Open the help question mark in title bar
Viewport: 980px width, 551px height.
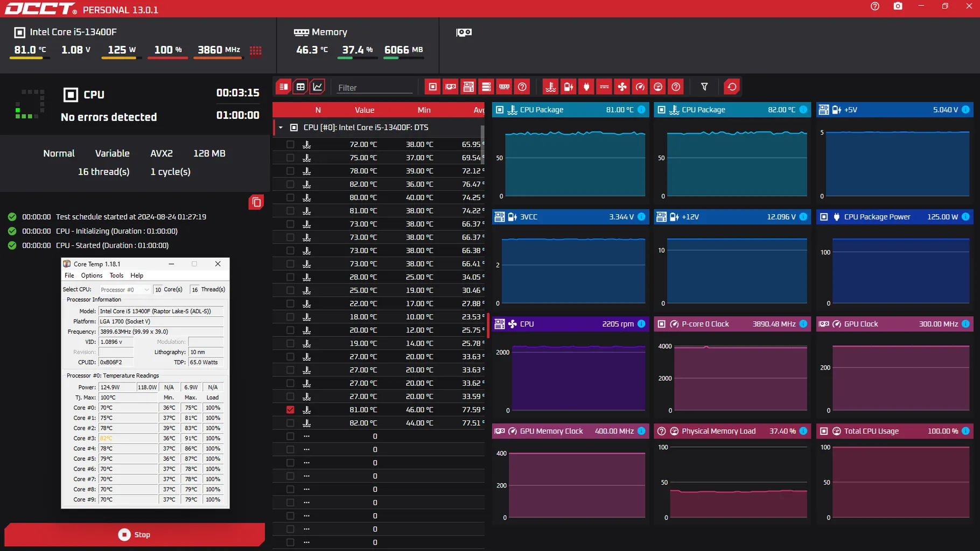pos(875,6)
